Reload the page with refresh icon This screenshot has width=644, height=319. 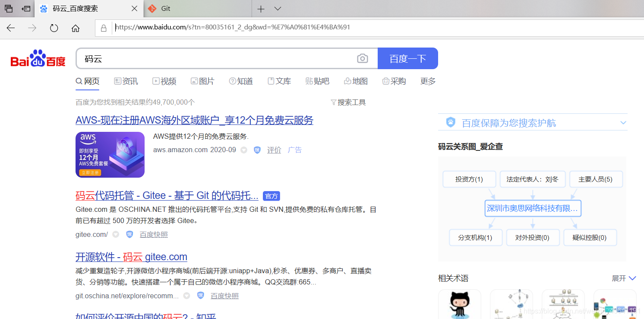pos(54,28)
